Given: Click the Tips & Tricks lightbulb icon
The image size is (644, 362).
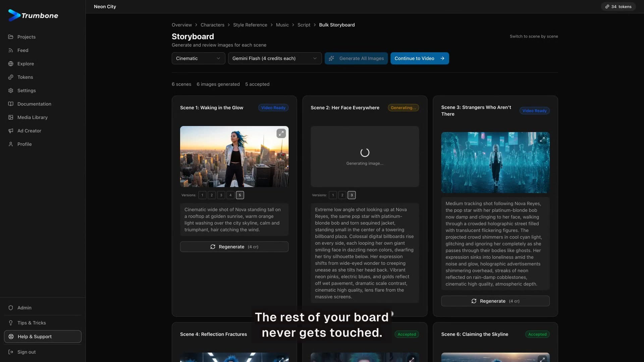Looking at the screenshot, I should (x=11, y=323).
